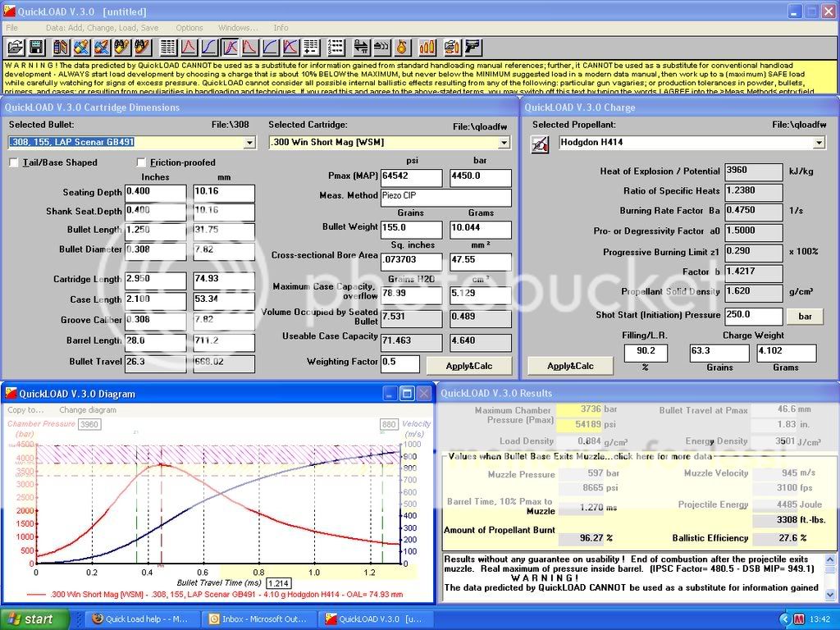This screenshot has width=840, height=630.
Task: Expand the Selected Bullet dropdown
Action: coord(249,143)
